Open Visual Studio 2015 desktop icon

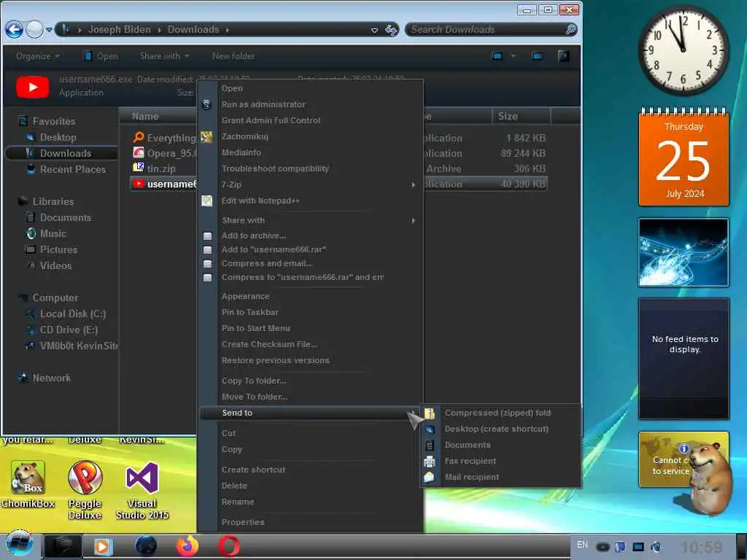pyautogui.click(x=142, y=491)
